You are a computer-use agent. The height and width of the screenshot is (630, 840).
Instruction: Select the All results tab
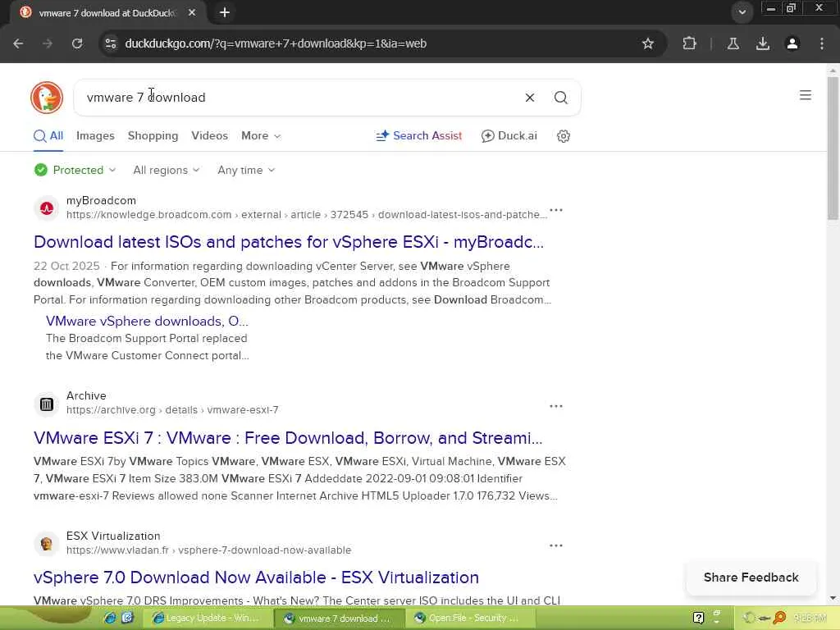coord(48,136)
